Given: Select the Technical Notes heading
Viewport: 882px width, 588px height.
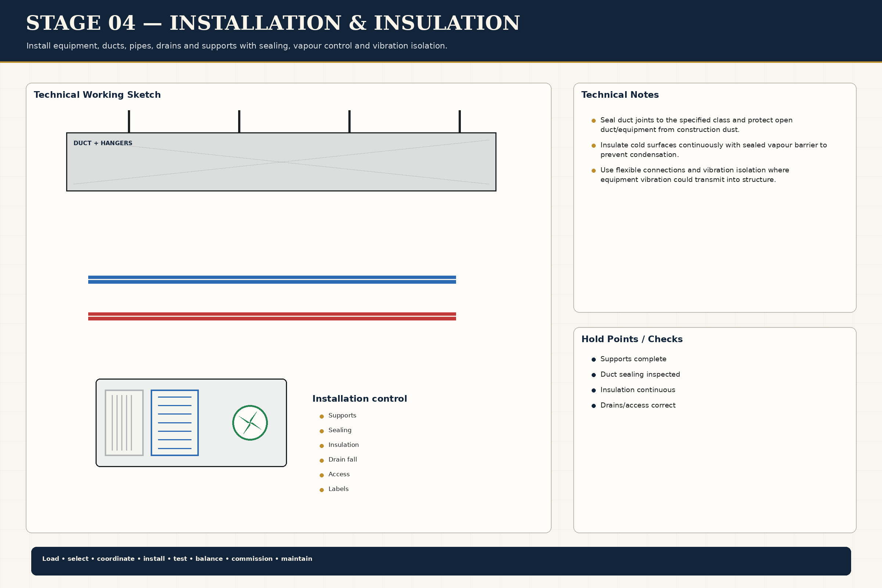Looking at the screenshot, I should (x=620, y=95).
